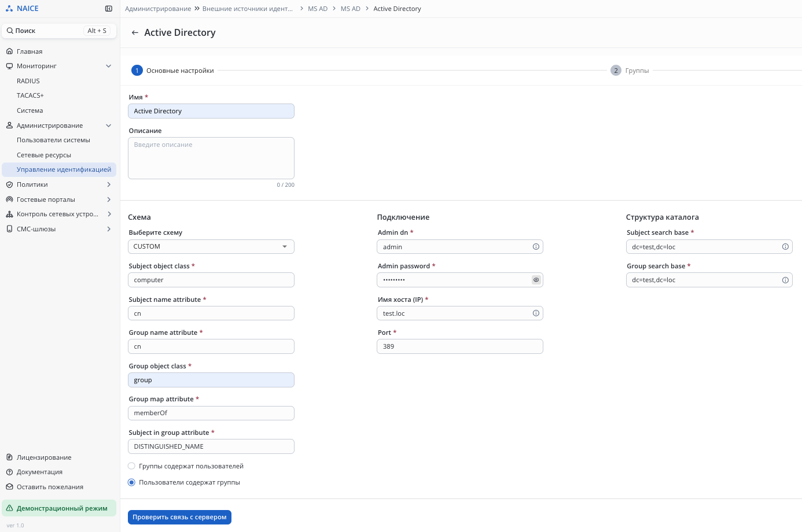Click info icon in host name field
The height and width of the screenshot is (532, 802).
(536, 313)
